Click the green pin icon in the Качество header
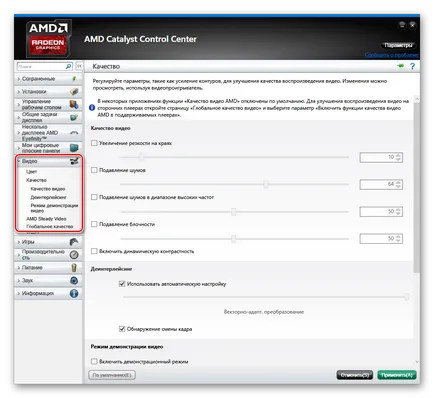This screenshot has height=398, width=434. click(400, 66)
